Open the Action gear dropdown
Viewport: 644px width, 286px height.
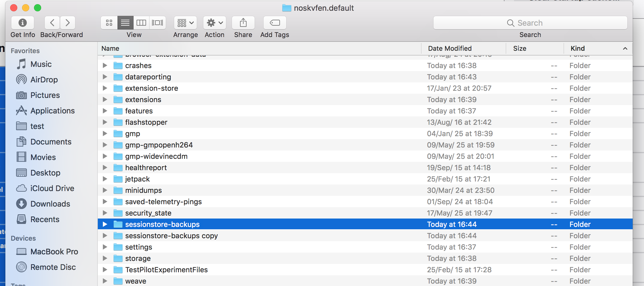(215, 23)
